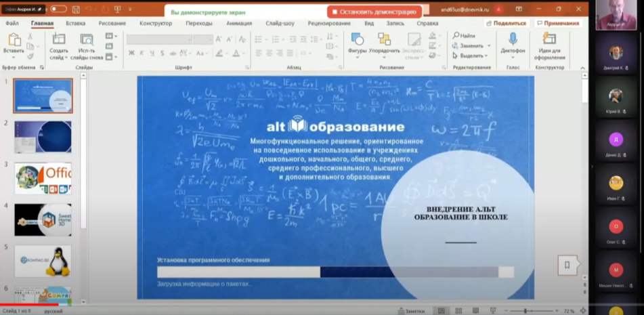This screenshot has height=315, width=644.
Task: Open the Файл menu
Action: coord(12,24)
